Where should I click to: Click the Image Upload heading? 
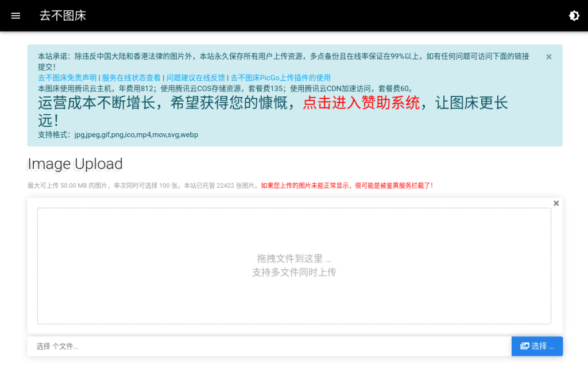(x=75, y=164)
